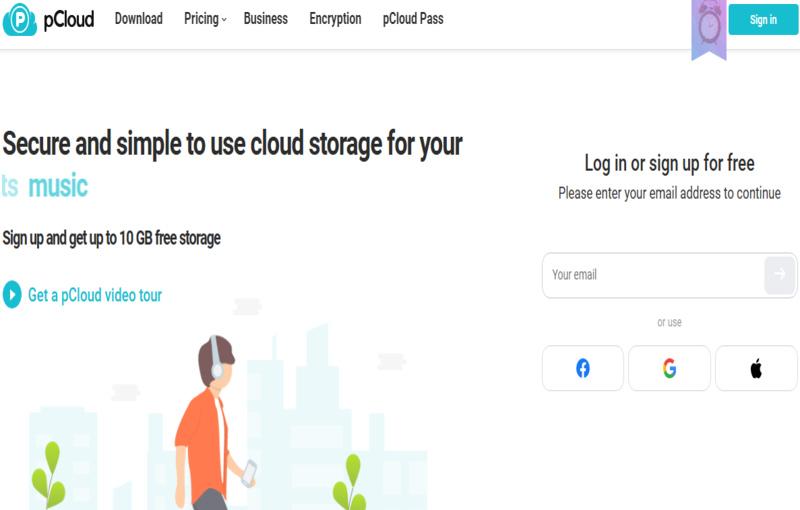Screen dimensions: 800x510
Task: Click the pCloud wordmark text
Action: 69,19
